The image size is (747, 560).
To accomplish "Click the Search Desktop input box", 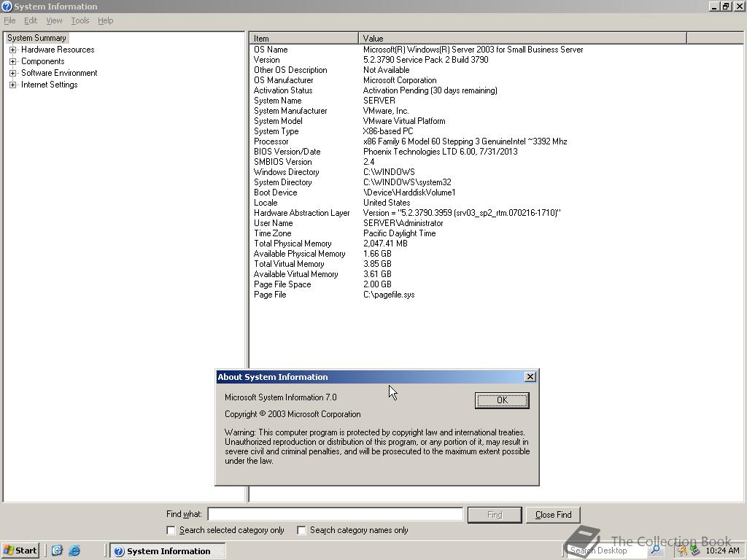I will pyautogui.click(x=608, y=551).
